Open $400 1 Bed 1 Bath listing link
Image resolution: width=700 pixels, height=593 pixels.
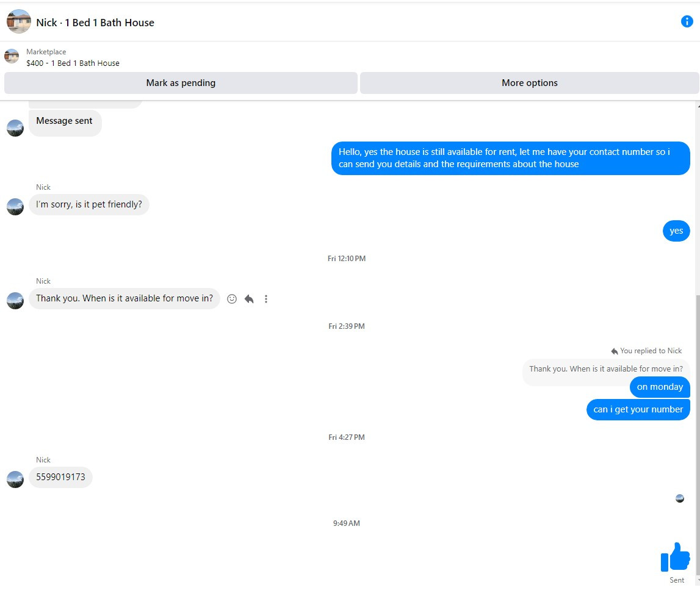73,63
